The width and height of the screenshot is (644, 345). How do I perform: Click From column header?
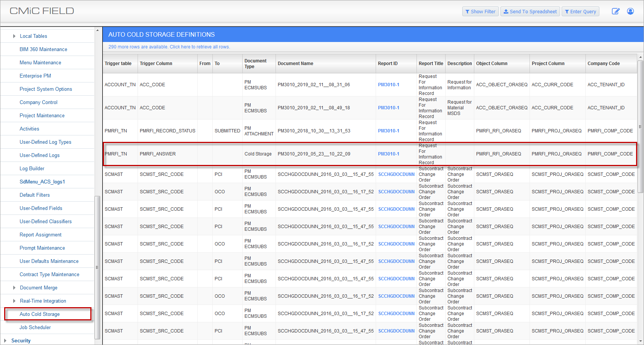coord(205,64)
